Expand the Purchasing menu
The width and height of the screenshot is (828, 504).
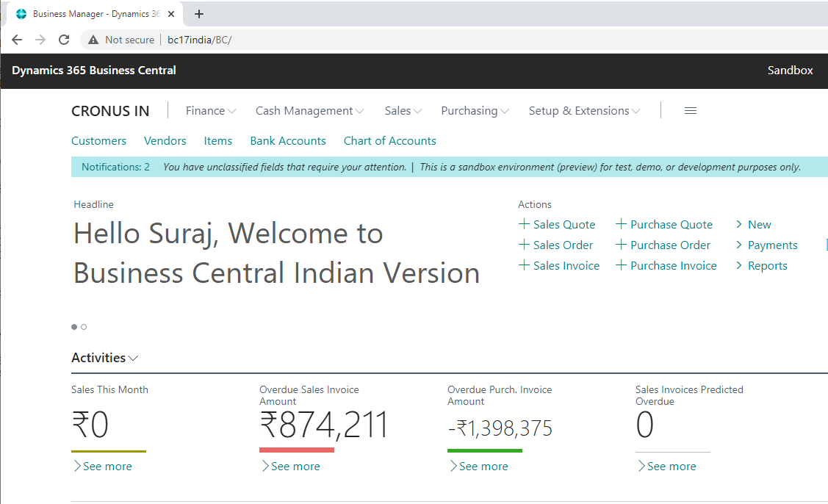pyautogui.click(x=475, y=110)
